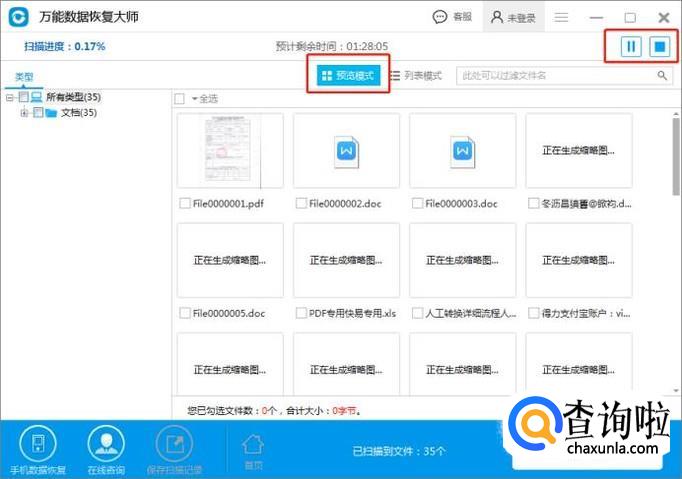Click the folder icon beside 文档(35)
Viewport: 682px width, 479px height.
tap(51, 113)
